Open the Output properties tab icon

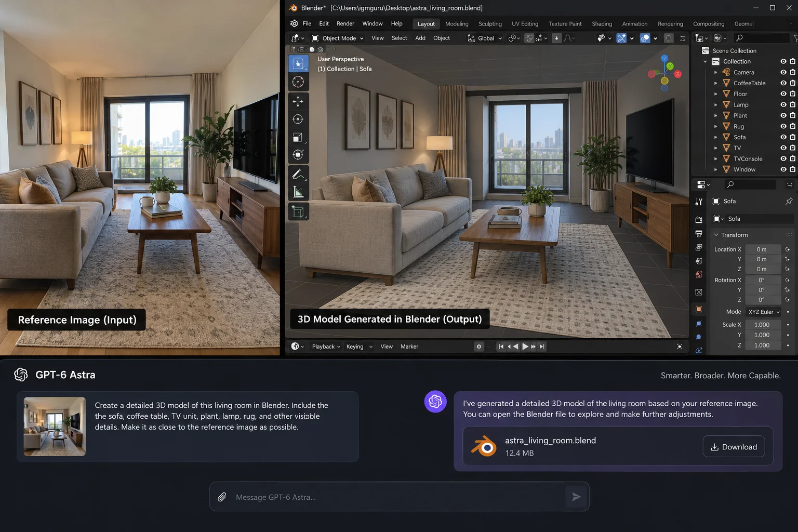[699, 234]
